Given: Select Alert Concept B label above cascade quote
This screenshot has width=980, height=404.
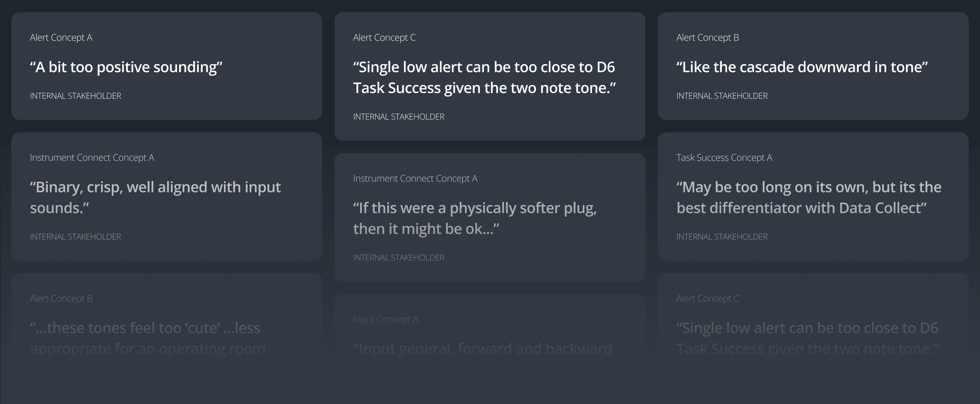Looking at the screenshot, I should coord(707,38).
